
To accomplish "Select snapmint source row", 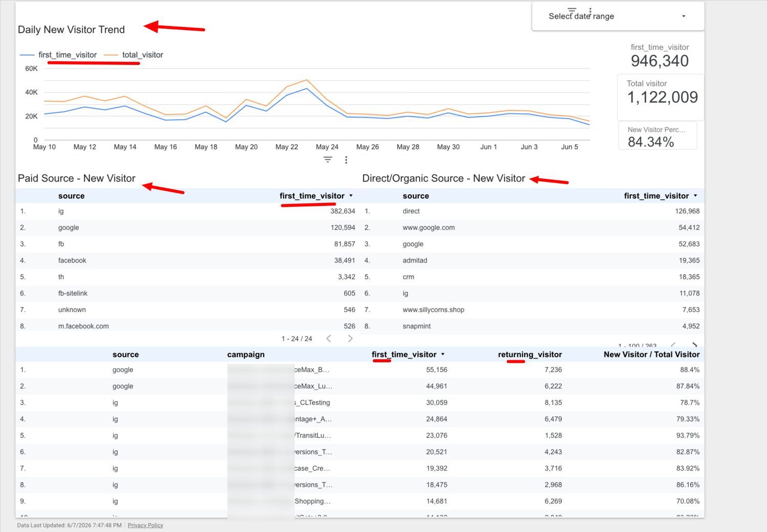I will coord(532,326).
